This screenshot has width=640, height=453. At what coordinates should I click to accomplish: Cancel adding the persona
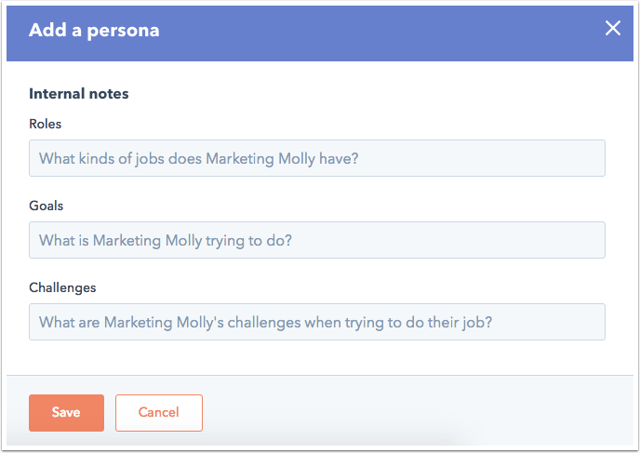tap(159, 413)
